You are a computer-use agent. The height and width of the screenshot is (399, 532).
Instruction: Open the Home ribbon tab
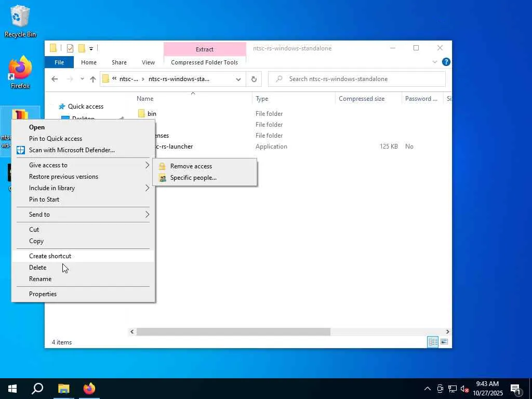88,62
